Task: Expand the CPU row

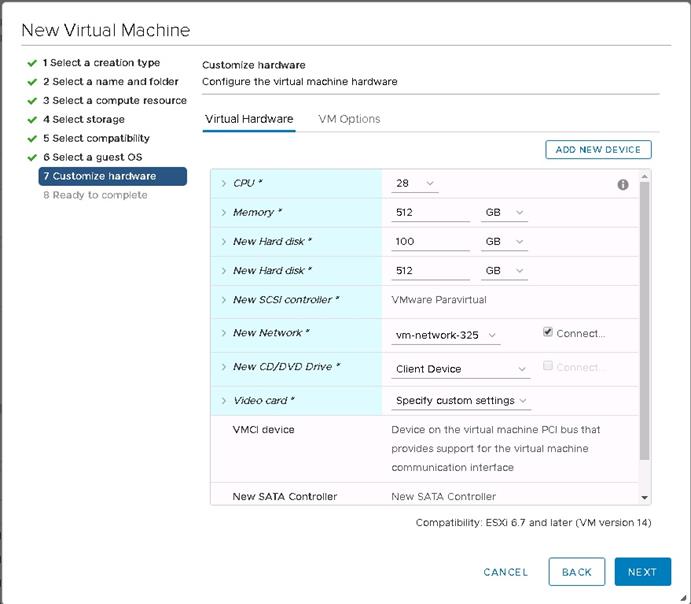Action: click(223, 183)
